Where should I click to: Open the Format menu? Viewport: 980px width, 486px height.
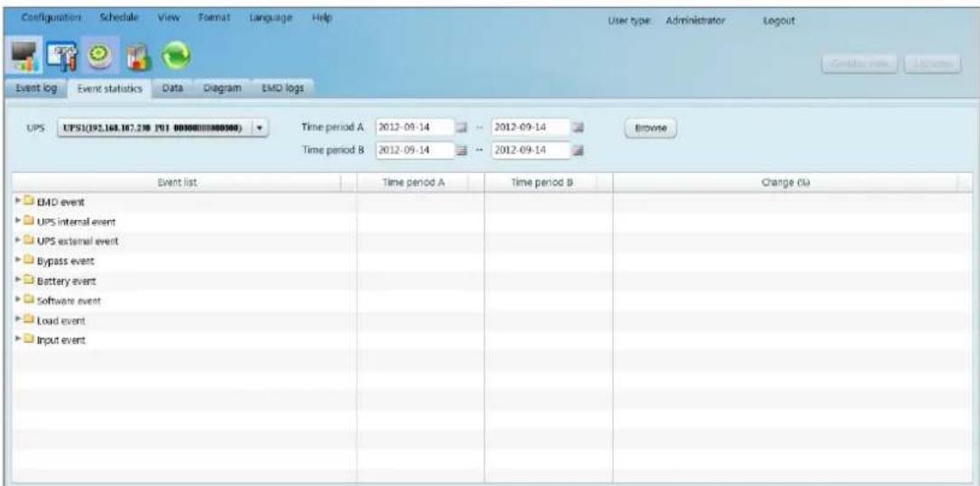click(x=215, y=19)
